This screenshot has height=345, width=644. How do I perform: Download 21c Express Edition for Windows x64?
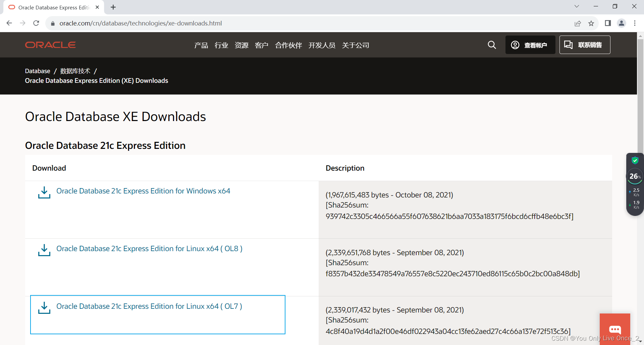coord(143,191)
